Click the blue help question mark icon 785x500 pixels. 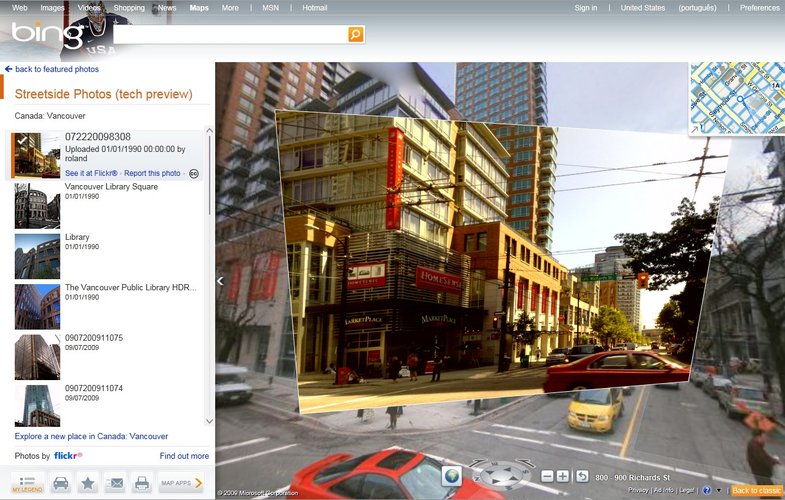click(x=707, y=490)
